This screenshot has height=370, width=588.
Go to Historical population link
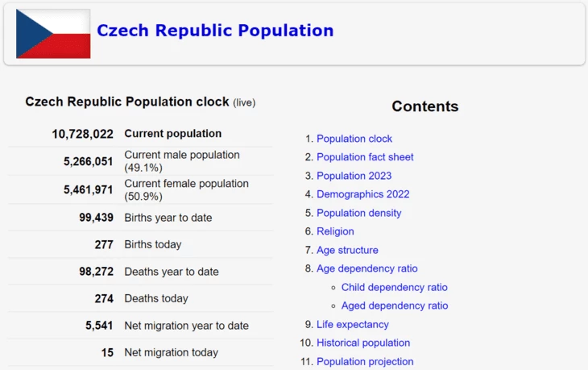[363, 343]
